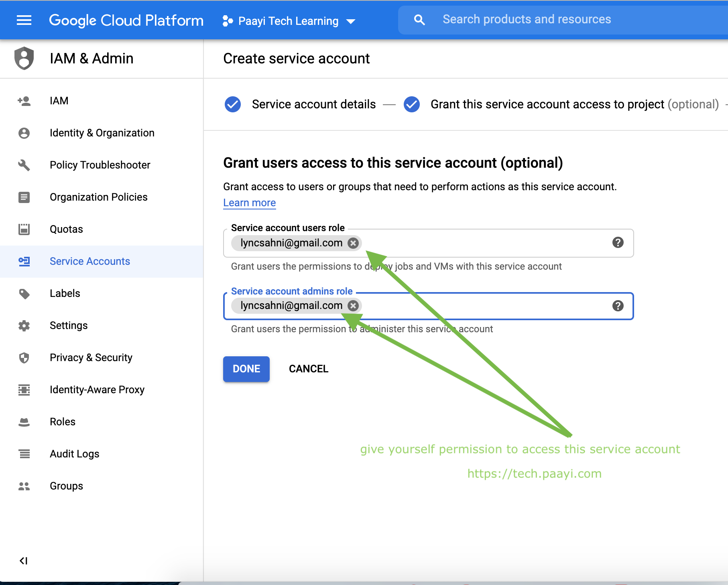Click the Audit Logs list icon
Image resolution: width=728 pixels, height=585 pixels.
coord(24,454)
